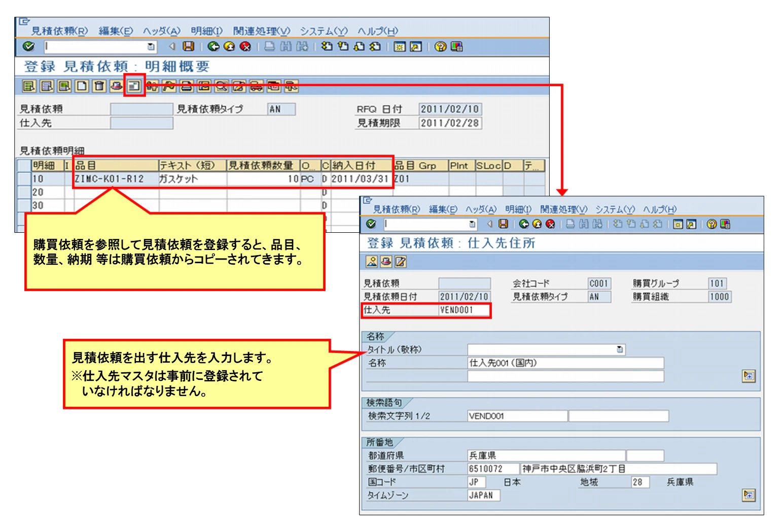The width and height of the screenshot is (783, 532).
Task: Click person icon in vendor address application toolbar
Action: pos(372,261)
